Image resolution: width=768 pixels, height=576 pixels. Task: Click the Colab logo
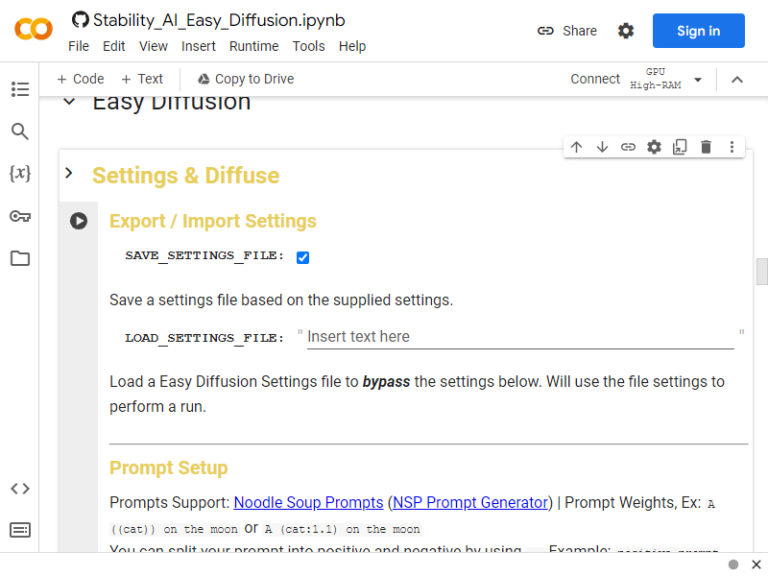coord(33,29)
